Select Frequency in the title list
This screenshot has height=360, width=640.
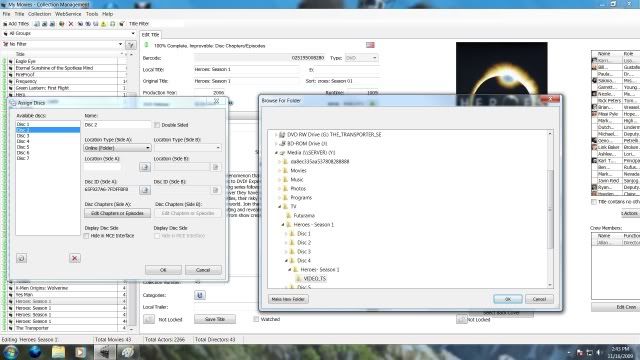click(x=26, y=81)
